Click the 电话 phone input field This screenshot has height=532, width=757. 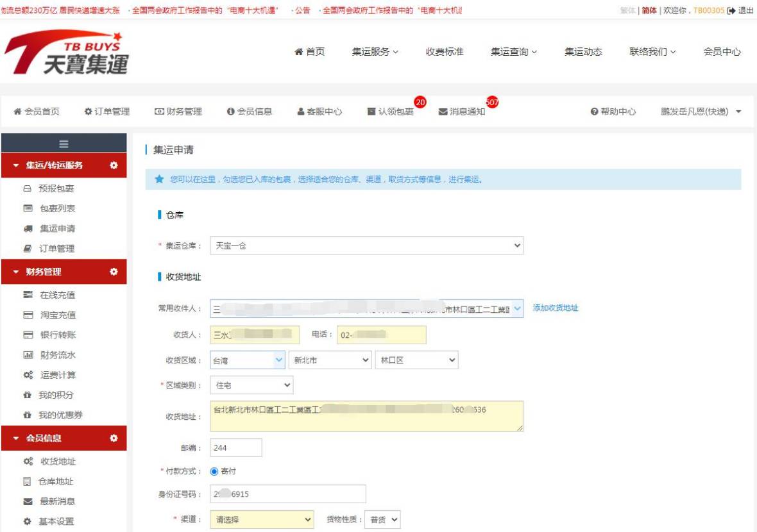tap(382, 335)
